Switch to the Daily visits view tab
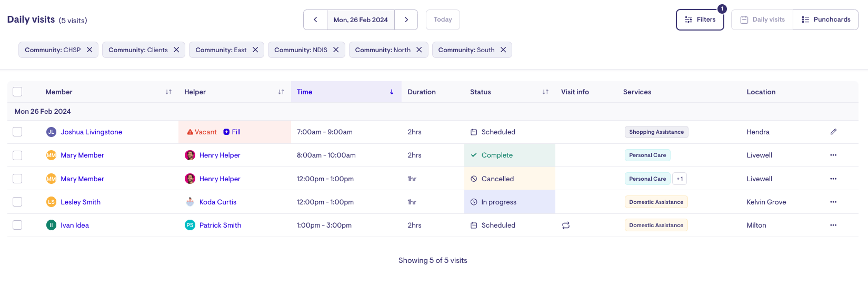Image resolution: width=868 pixels, height=304 pixels. click(x=762, y=20)
